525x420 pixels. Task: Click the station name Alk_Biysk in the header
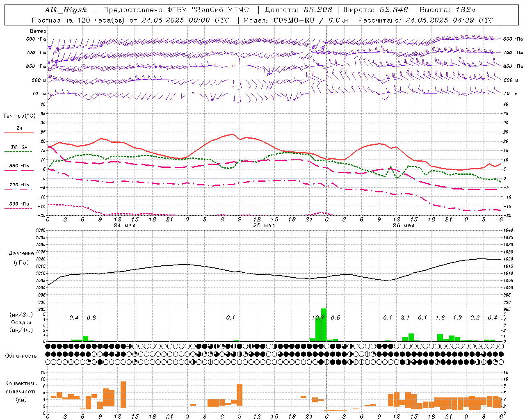[x=66, y=10]
